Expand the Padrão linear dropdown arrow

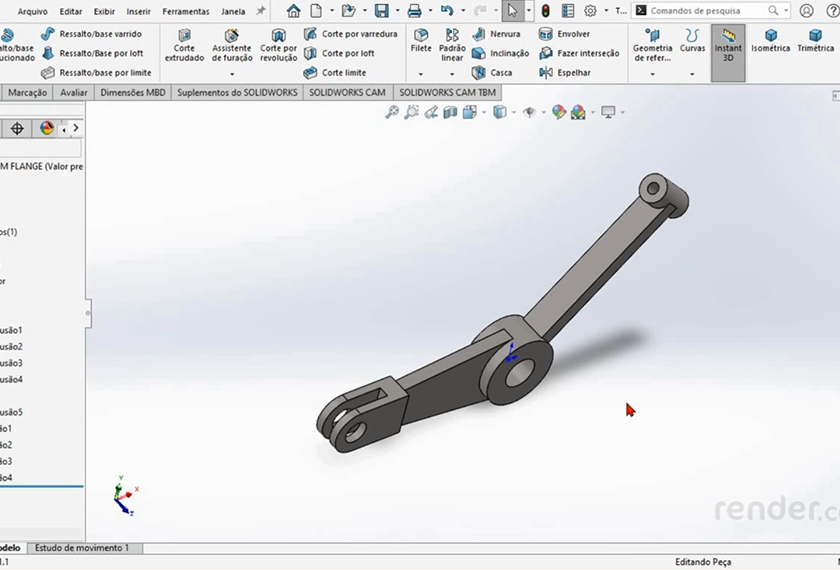(452, 74)
